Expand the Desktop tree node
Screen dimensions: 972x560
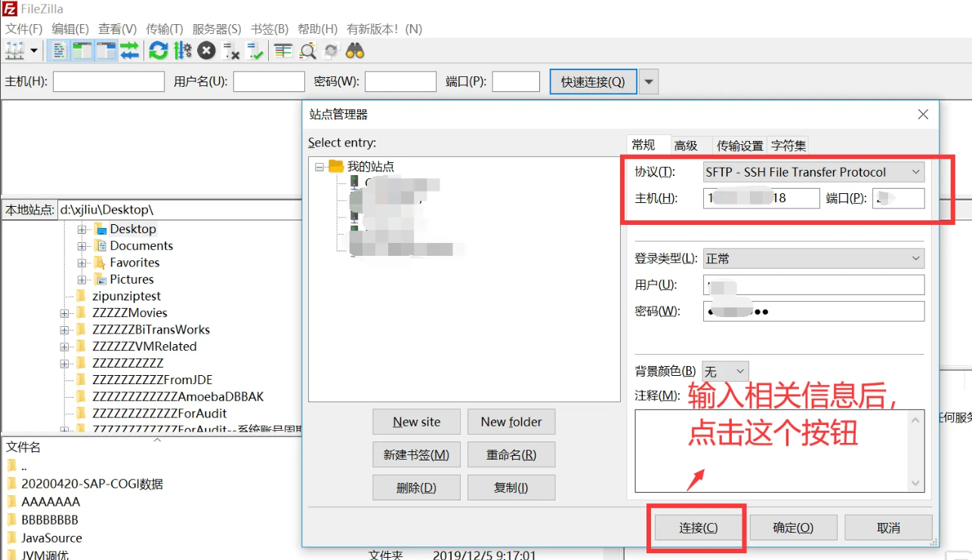82,229
